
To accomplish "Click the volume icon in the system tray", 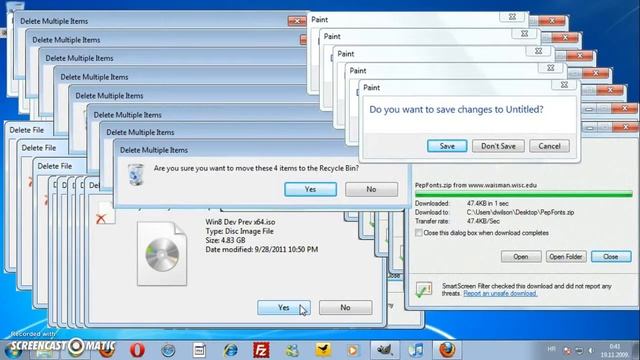I will point(591,350).
